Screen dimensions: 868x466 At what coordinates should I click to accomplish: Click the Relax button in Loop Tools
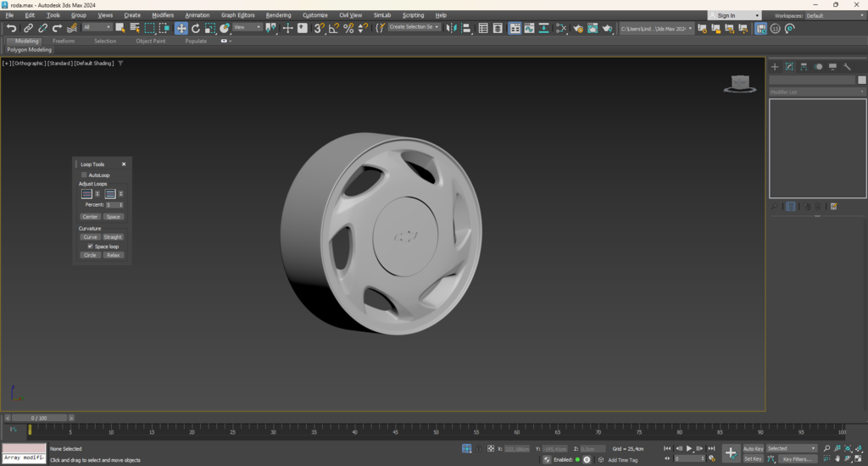tap(114, 255)
